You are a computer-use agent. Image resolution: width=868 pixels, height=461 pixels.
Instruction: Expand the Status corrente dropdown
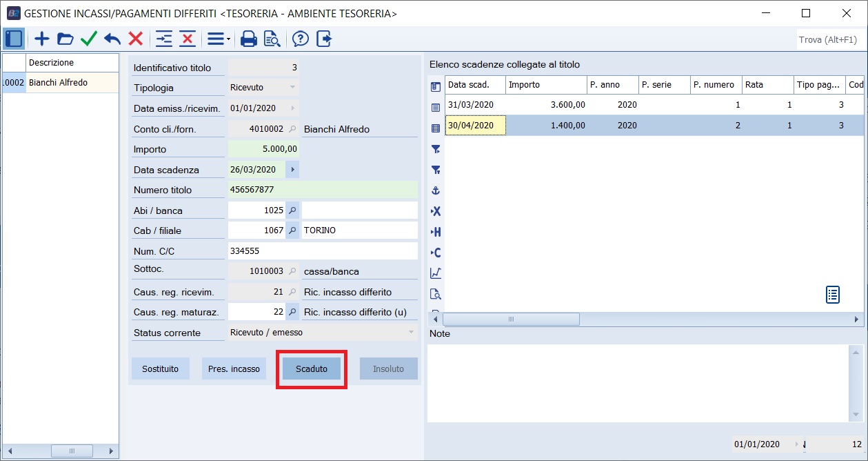412,333
